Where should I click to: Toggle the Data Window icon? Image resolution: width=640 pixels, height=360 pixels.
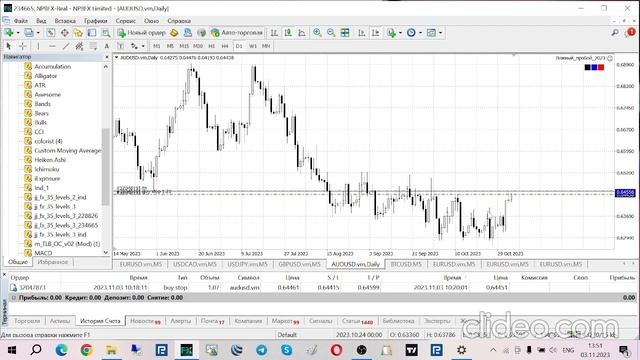(64, 33)
